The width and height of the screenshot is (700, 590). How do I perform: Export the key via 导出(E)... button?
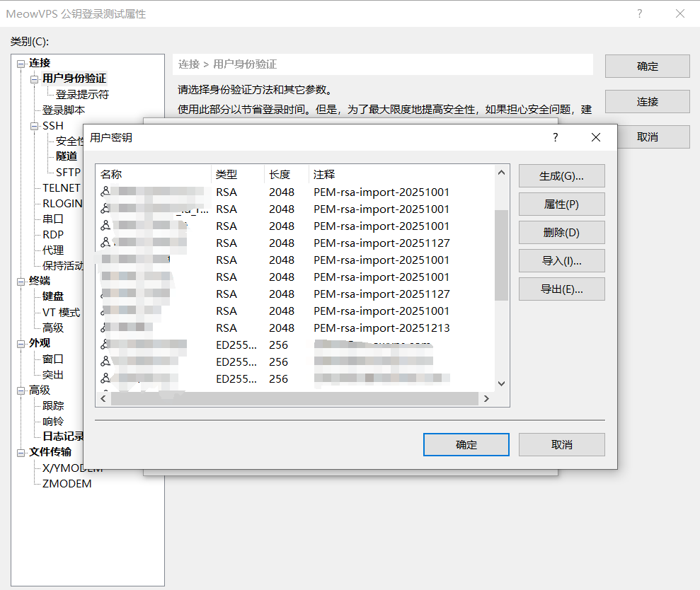561,289
